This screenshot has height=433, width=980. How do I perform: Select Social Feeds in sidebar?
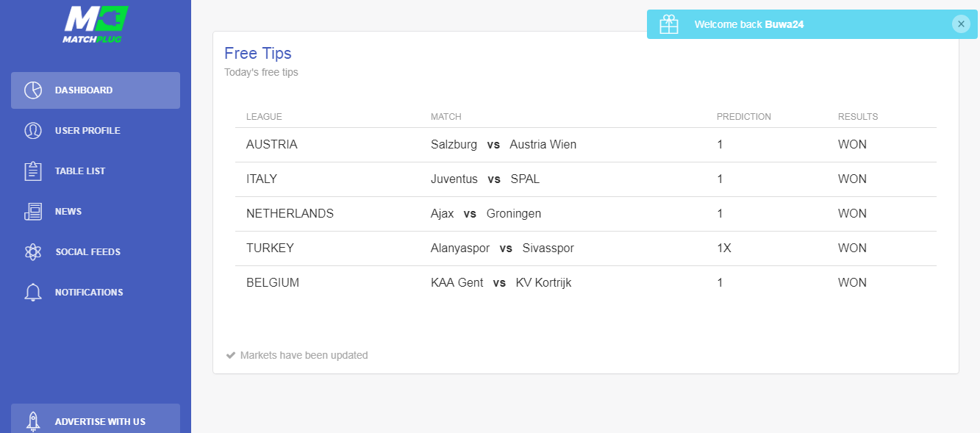[x=96, y=252]
